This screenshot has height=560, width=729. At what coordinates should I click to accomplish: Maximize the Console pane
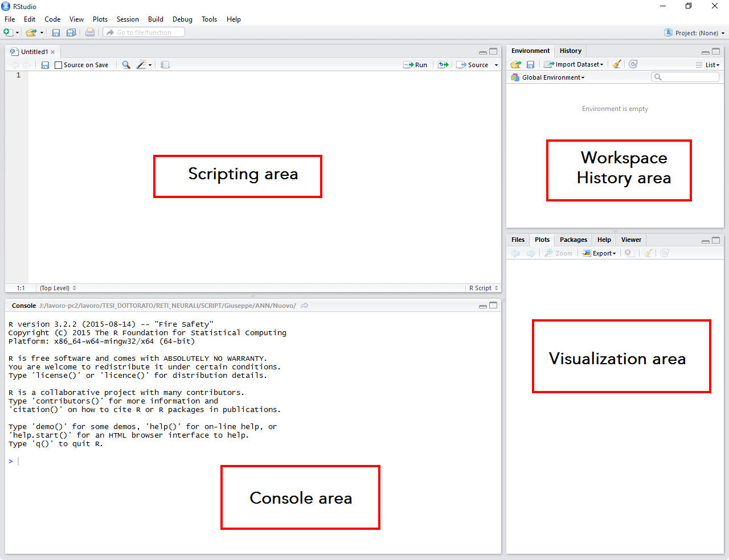point(493,305)
